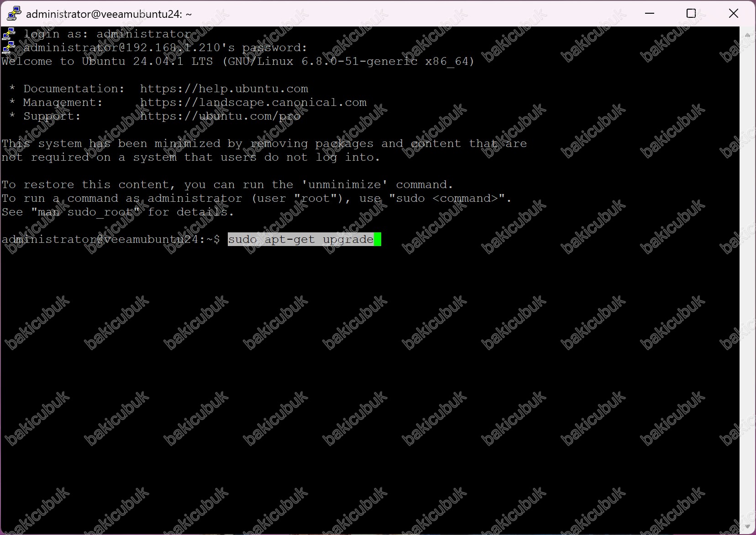The height and width of the screenshot is (535, 756).
Task: Click the '* Support:' label
Action: tap(45, 116)
